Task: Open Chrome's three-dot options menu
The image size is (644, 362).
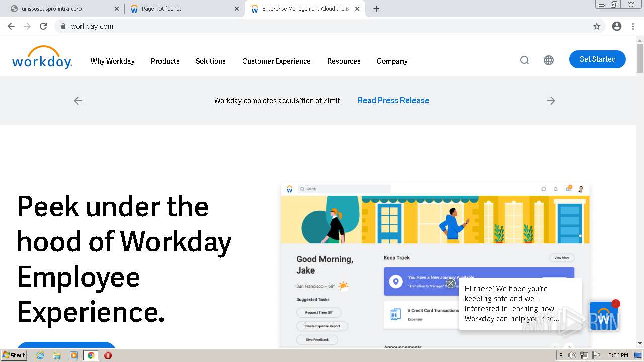Action: tap(633, 26)
